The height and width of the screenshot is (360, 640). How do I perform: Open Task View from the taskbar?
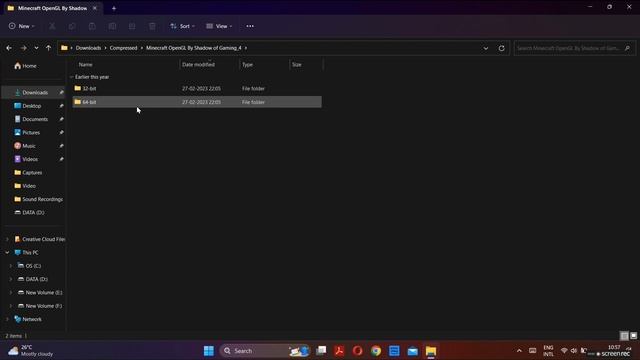click(x=321, y=351)
